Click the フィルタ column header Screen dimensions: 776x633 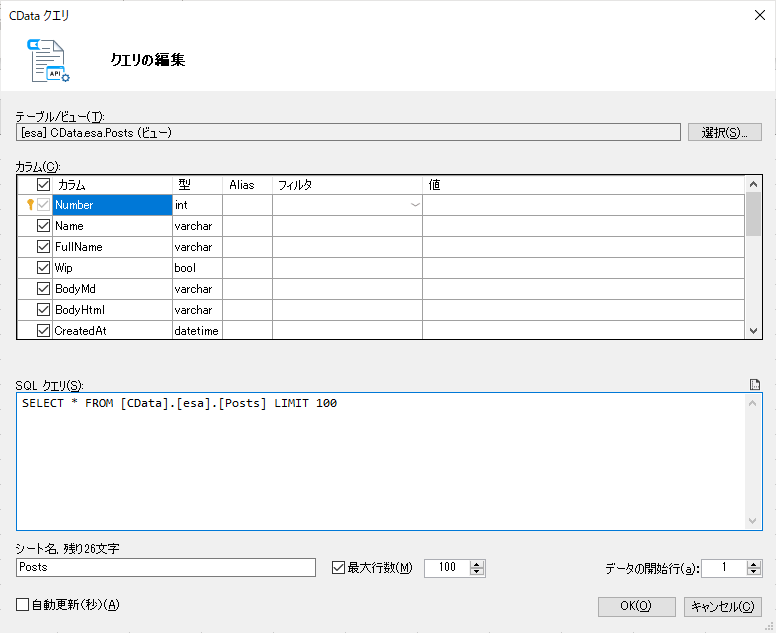point(347,185)
